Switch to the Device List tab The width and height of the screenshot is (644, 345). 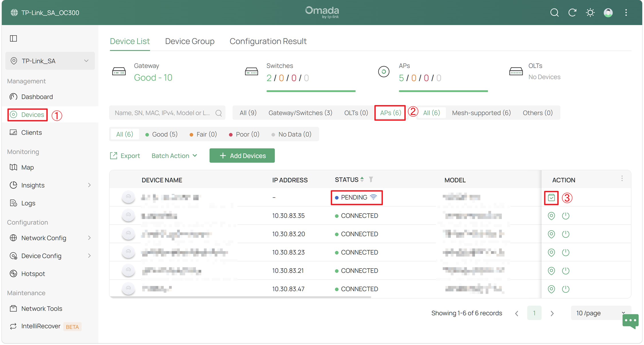pos(130,41)
